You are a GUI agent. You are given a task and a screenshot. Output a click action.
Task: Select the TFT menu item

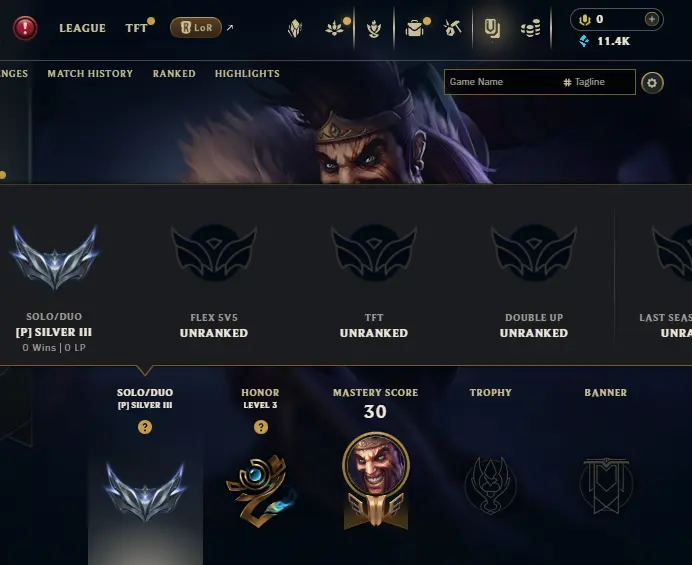coord(136,28)
